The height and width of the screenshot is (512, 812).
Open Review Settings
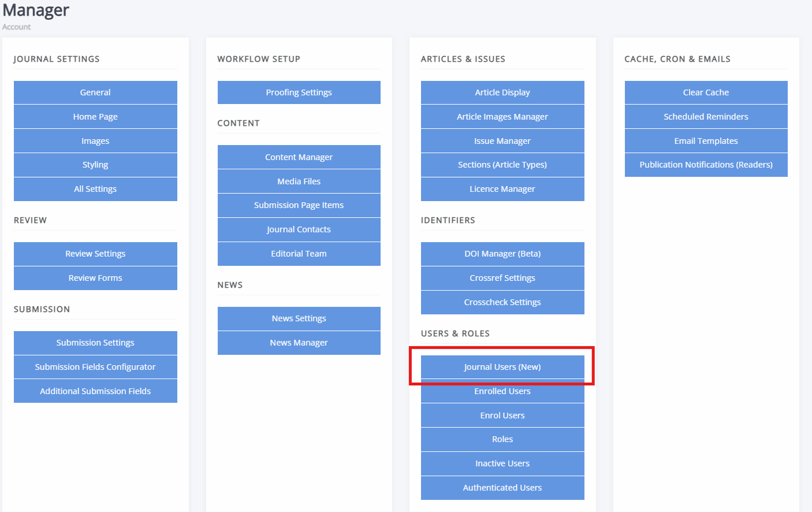(x=95, y=254)
